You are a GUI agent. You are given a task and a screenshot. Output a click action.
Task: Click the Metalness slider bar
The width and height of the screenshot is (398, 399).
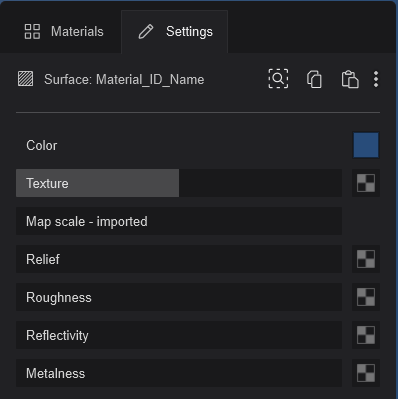pyautogui.click(x=179, y=373)
